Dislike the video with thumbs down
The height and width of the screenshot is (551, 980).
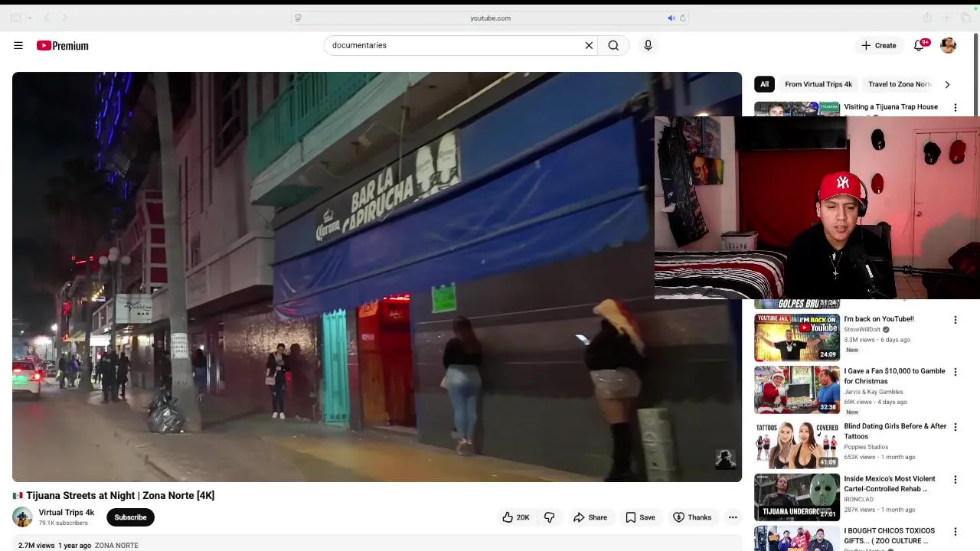(549, 517)
